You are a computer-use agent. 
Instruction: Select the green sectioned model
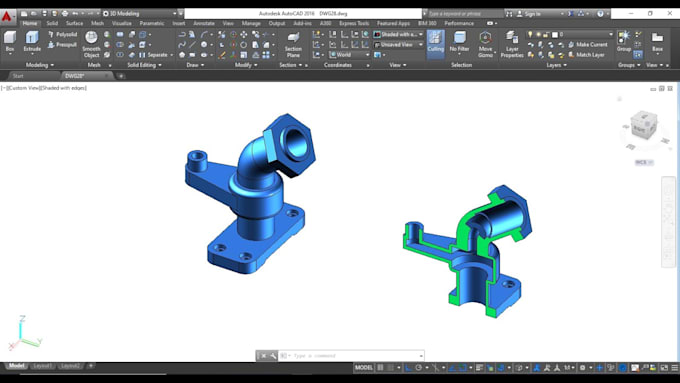tap(468, 251)
